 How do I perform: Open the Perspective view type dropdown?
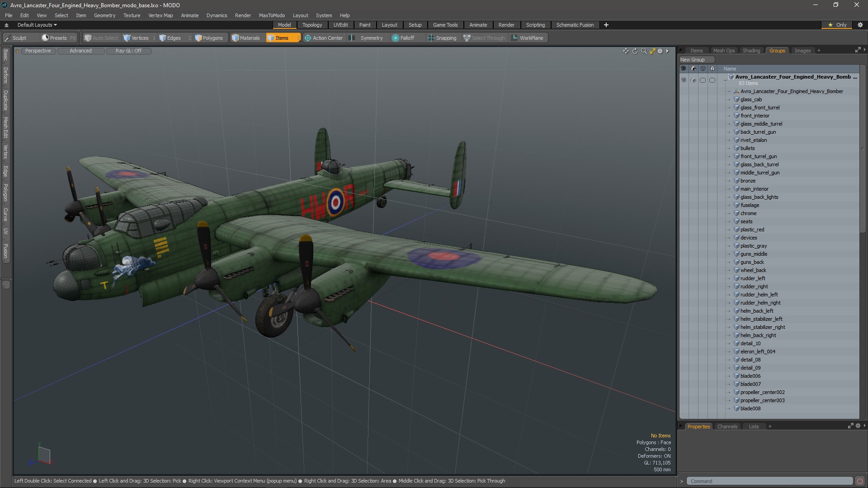(38, 51)
